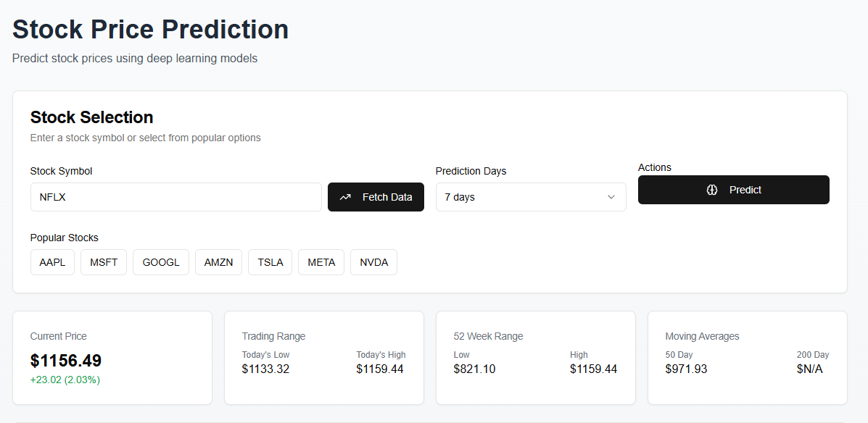Open the Prediction Days dropdown showing 7 days
Screen dimensions: 868x423
pos(531,196)
